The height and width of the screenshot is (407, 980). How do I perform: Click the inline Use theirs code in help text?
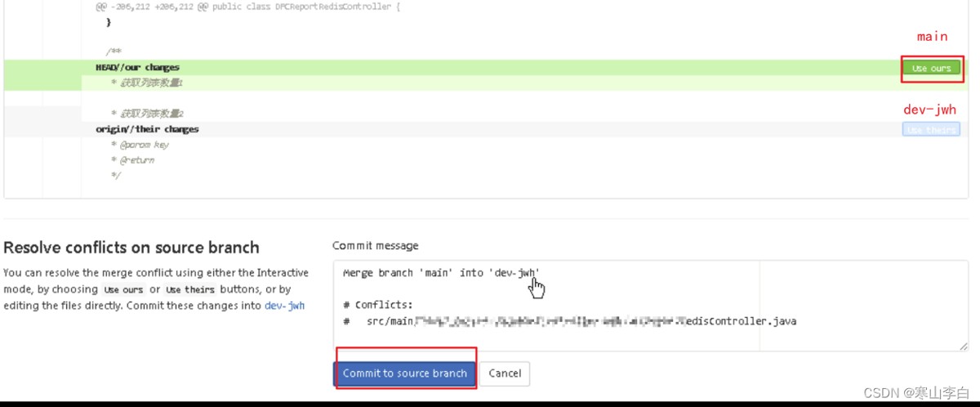coord(190,290)
